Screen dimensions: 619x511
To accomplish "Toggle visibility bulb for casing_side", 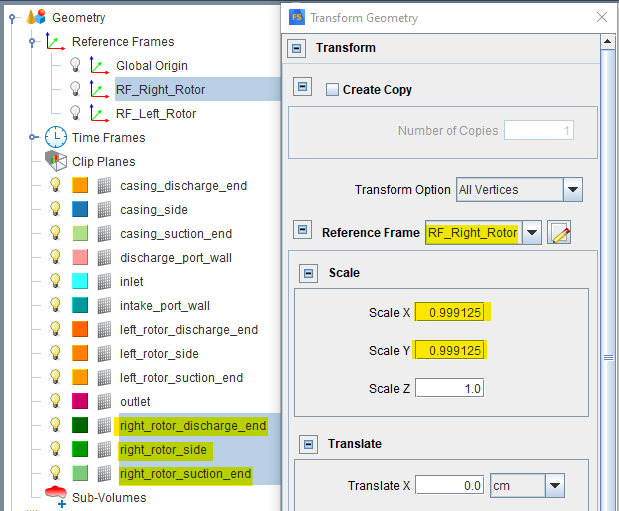I will 57,209.
